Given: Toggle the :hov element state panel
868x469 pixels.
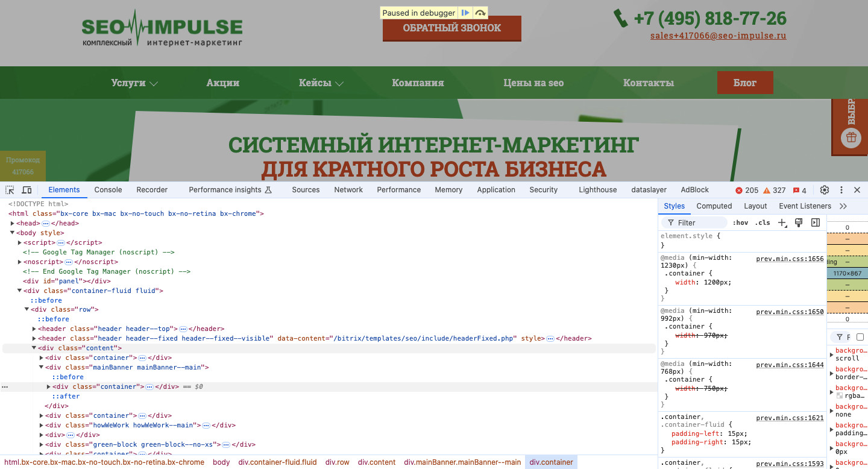Looking at the screenshot, I should tap(740, 222).
